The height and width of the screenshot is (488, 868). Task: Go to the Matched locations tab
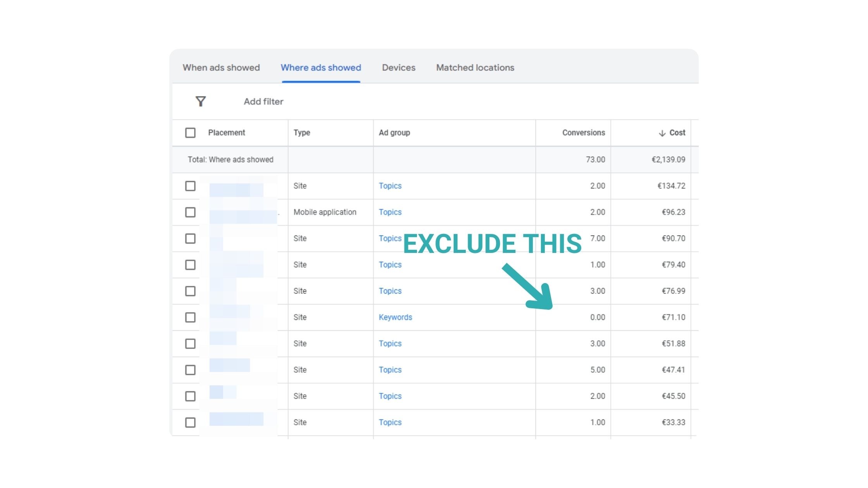[x=475, y=68]
